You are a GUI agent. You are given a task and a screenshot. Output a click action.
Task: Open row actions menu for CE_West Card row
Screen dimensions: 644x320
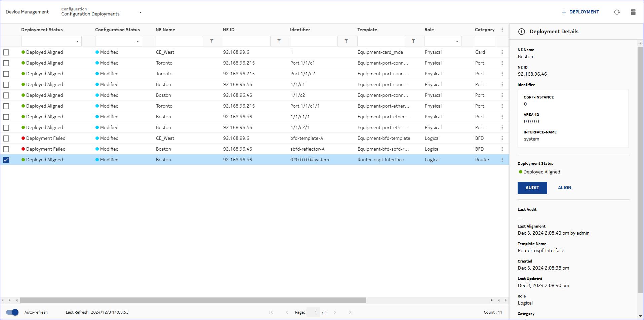(x=502, y=52)
